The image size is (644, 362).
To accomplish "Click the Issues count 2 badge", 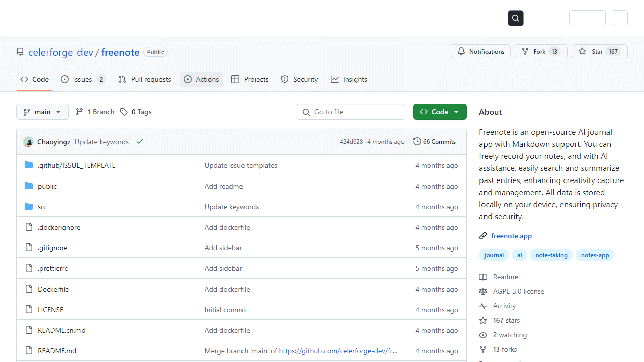I will coord(101,79).
